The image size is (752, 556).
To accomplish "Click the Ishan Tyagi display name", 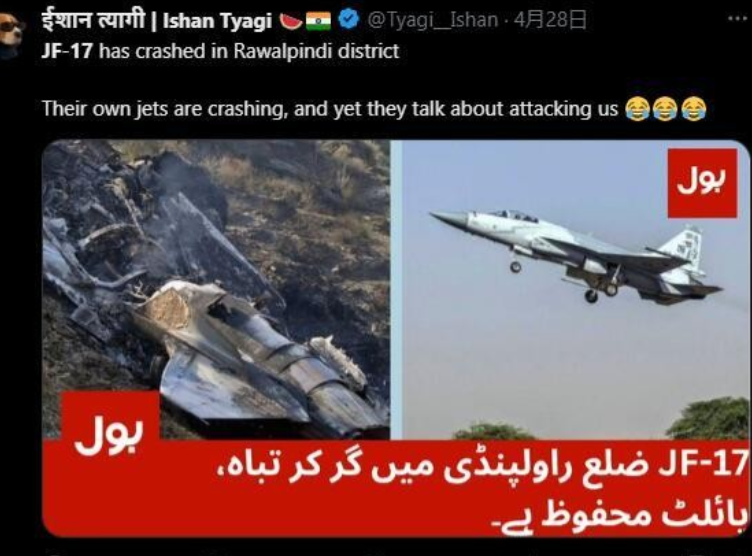I will click(217, 21).
